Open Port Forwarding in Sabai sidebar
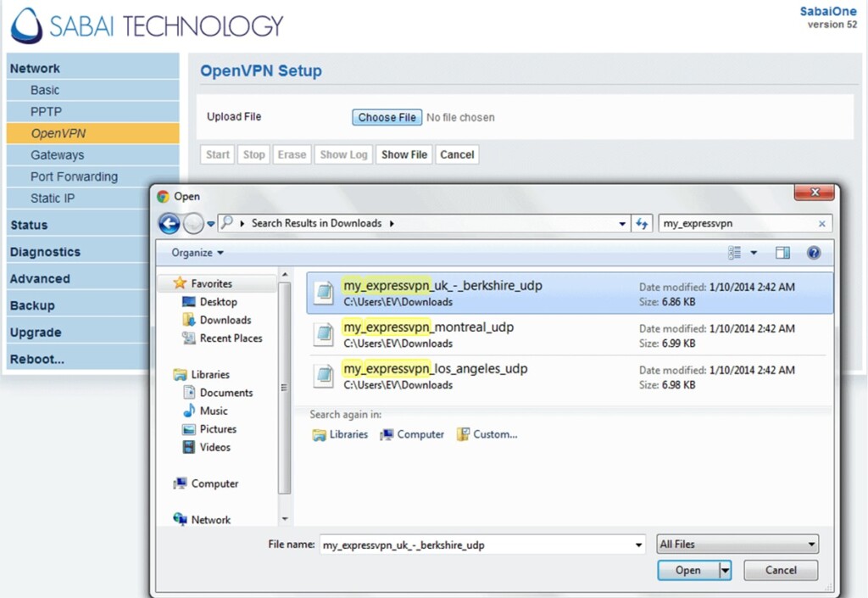868x598 pixels. (x=92, y=176)
